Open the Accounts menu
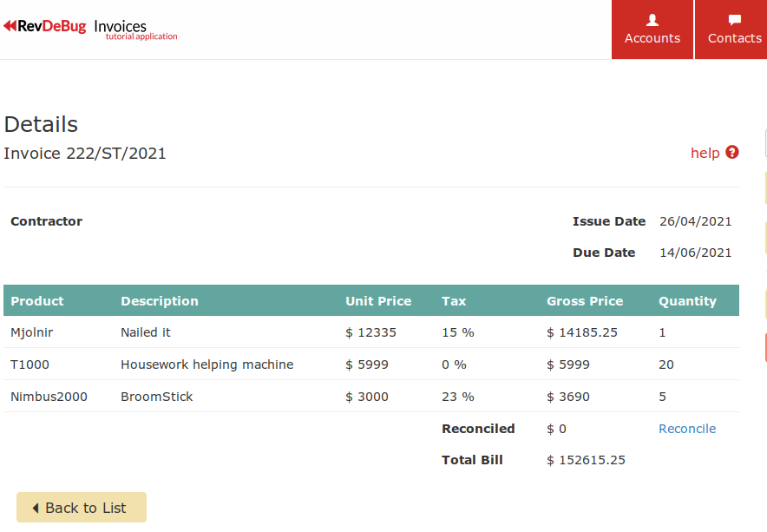Screen dimensions: 767x532 tap(652, 30)
